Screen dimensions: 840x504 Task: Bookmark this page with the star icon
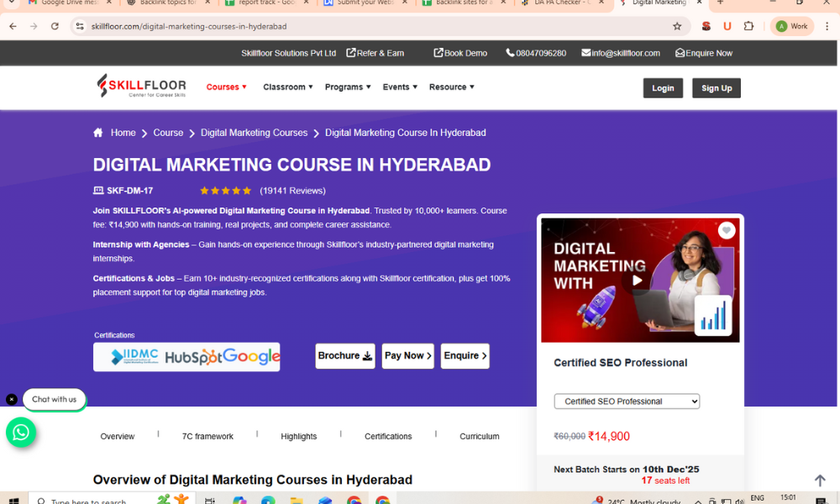677,26
